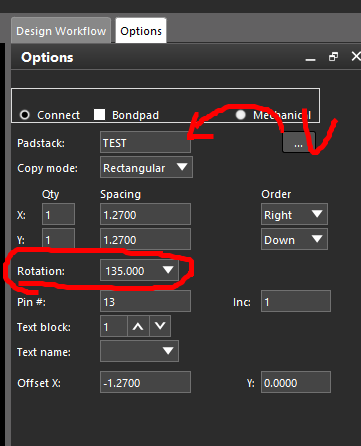361x446 pixels.
Task: Click the Order column header
Action: 276,194
